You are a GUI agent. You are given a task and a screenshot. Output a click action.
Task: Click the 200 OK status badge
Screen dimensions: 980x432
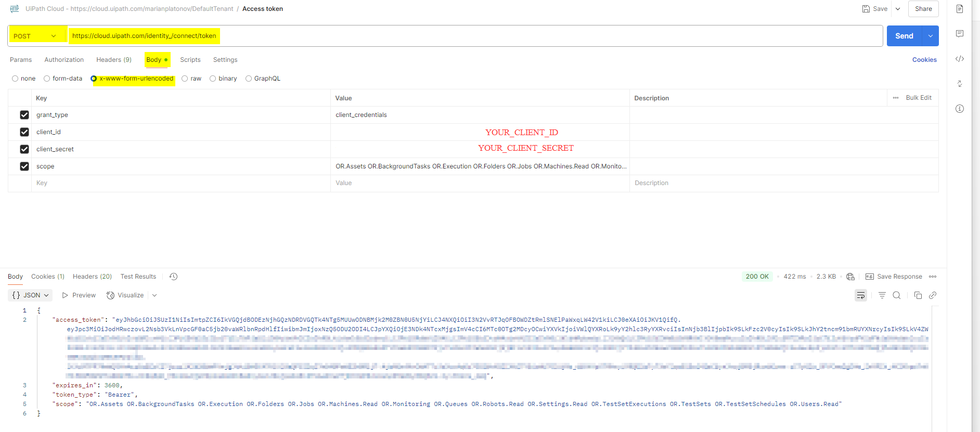click(x=757, y=277)
